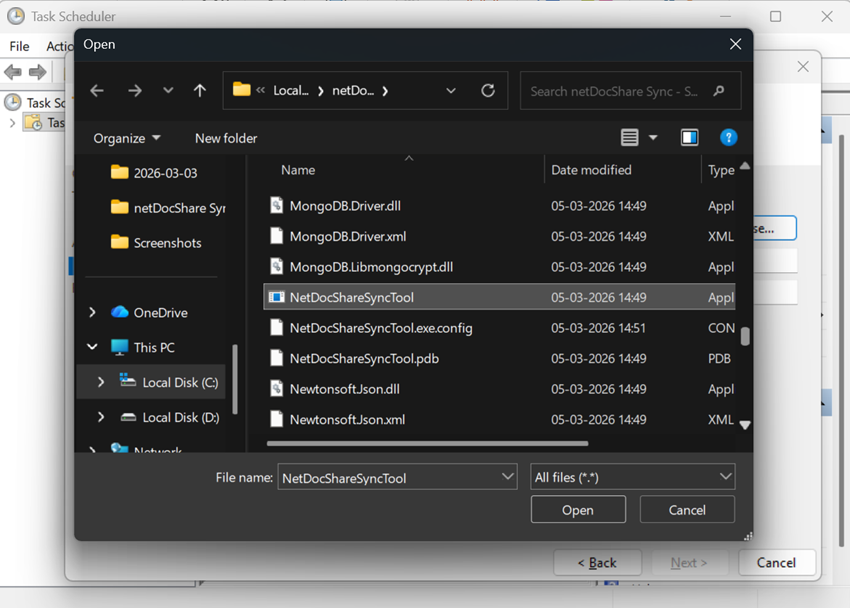Open File menu in Task Scheduler
Image resolution: width=850 pixels, height=608 pixels.
coord(20,47)
